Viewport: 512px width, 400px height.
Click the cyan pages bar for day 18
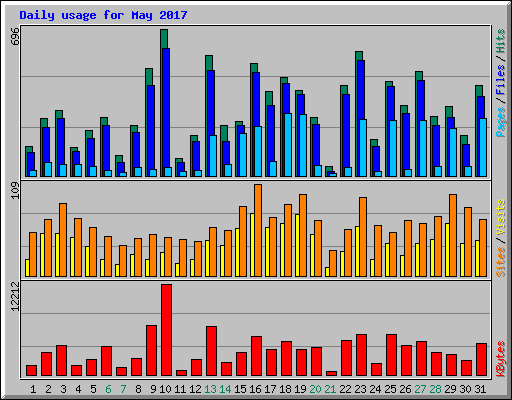point(288,145)
